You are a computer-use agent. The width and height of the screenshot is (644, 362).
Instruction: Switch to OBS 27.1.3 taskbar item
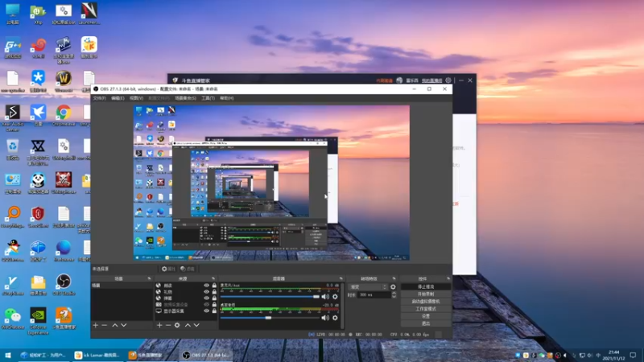click(x=207, y=355)
